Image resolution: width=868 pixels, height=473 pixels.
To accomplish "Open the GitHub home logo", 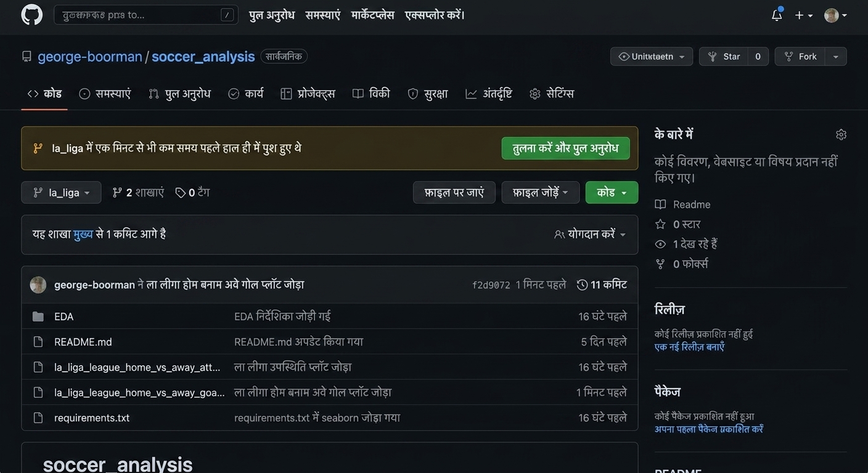I will [x=32, y=15].
